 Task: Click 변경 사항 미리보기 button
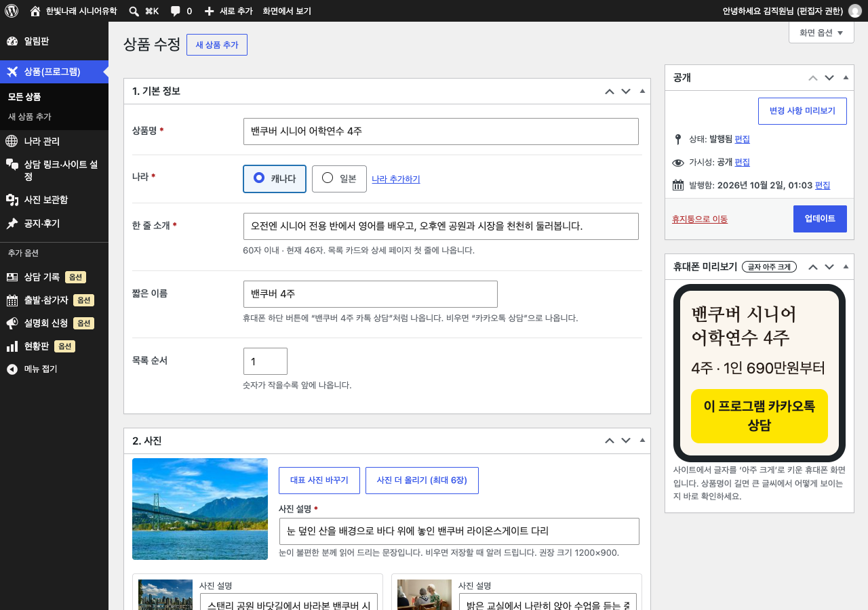(802, 111)
